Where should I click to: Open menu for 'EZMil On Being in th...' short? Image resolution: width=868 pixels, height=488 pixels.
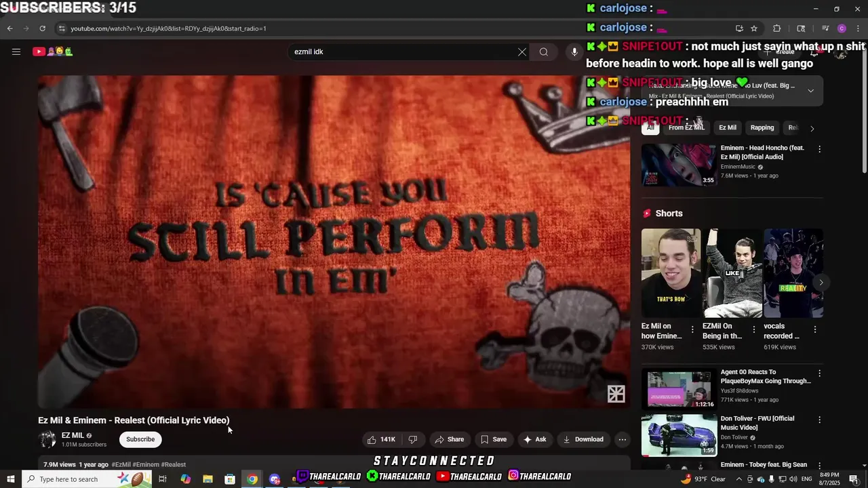(753, 329)
